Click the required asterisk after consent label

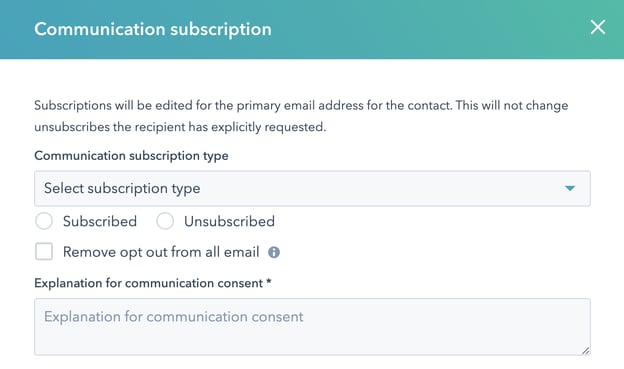pyautogui.click(x=269, y=282)
